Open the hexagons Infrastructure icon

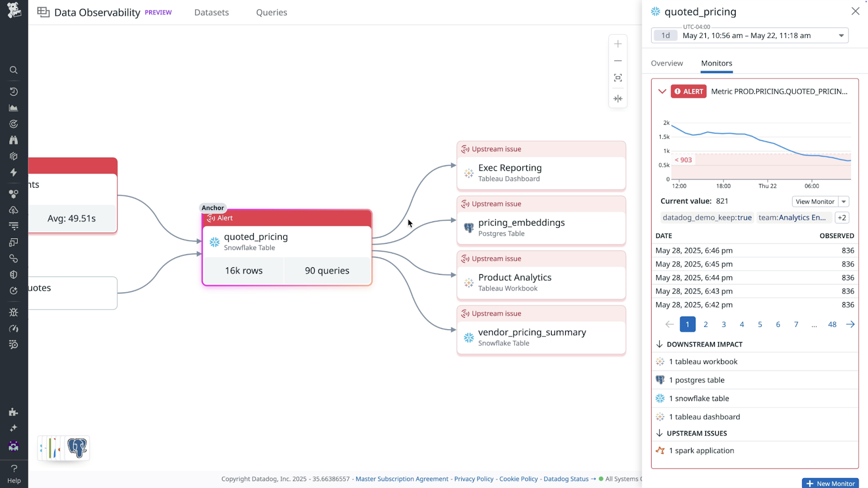pos(14,194)
